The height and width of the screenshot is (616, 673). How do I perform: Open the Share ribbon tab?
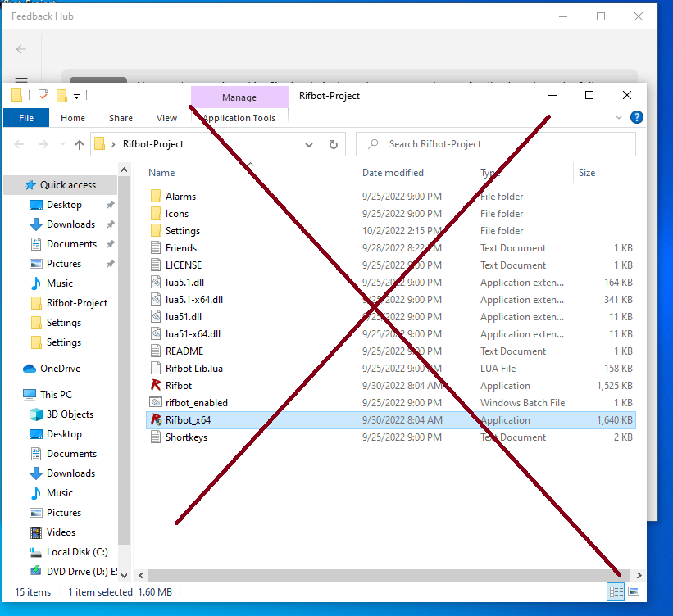pyautogui.click(x=121, y=118)
